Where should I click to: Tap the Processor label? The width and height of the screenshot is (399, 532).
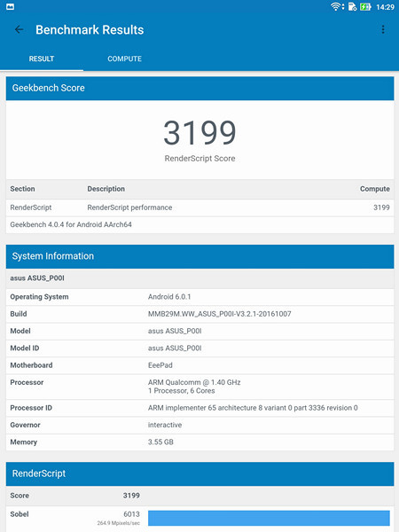tap(27, 382)
